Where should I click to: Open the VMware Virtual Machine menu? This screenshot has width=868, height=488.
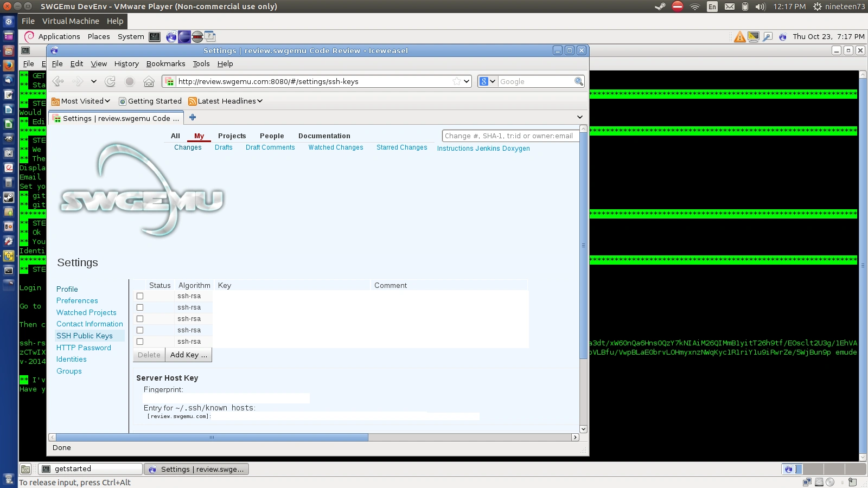tap(71, 21)
